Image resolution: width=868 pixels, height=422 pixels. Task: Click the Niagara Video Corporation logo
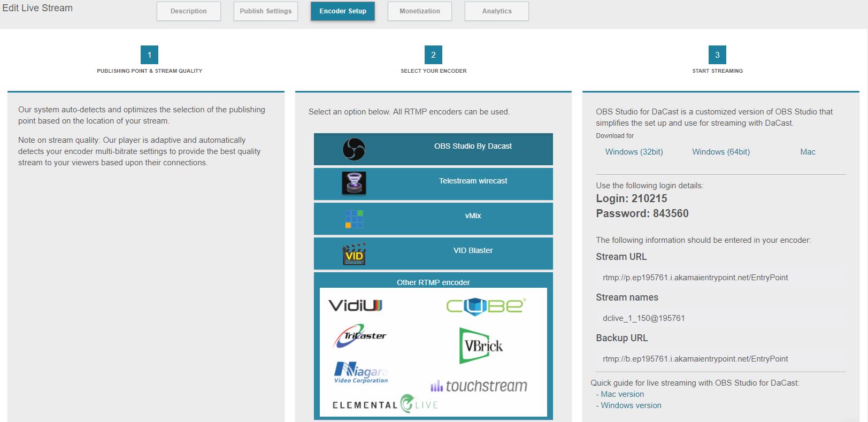pos(361,372)
